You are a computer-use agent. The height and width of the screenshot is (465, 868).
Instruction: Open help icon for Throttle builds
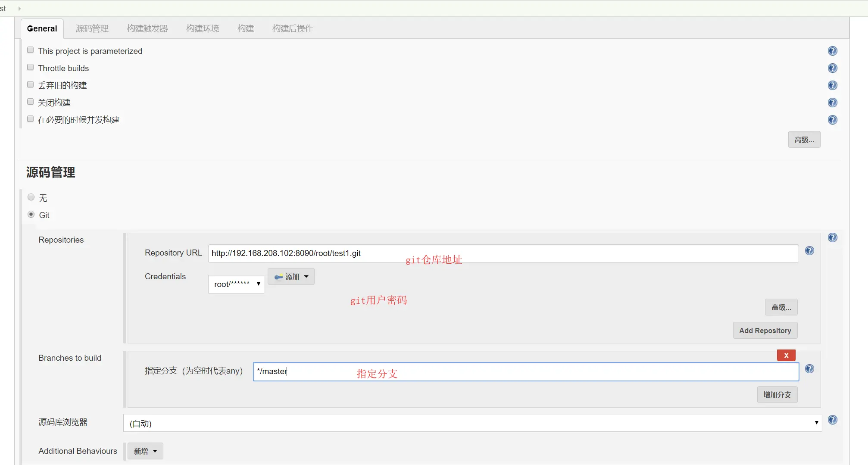click(x=833, y=68)
